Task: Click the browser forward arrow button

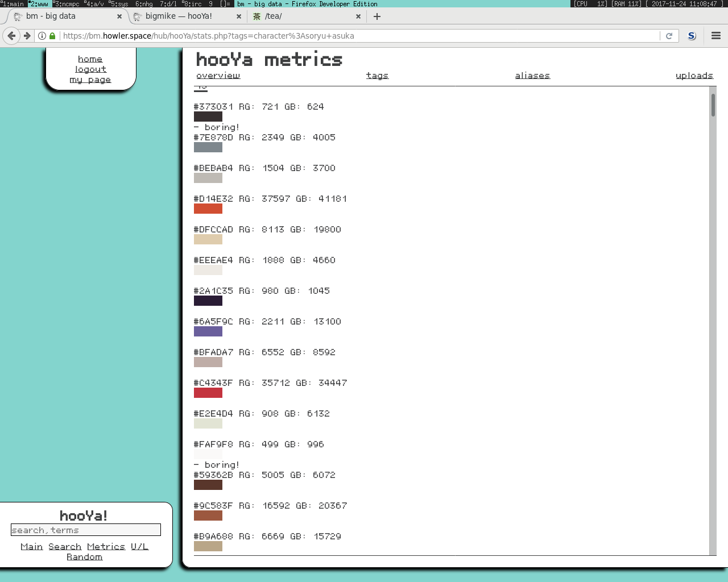Action: [27, 36]
